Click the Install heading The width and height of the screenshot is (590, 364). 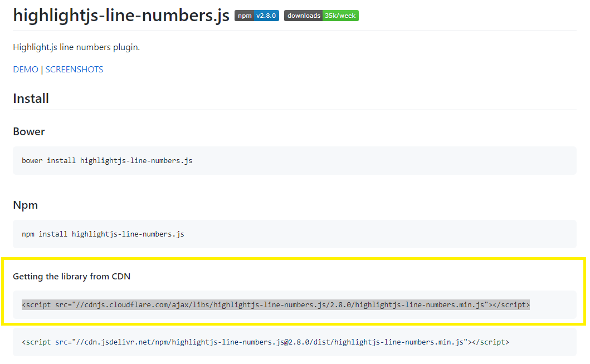(31, 99)
